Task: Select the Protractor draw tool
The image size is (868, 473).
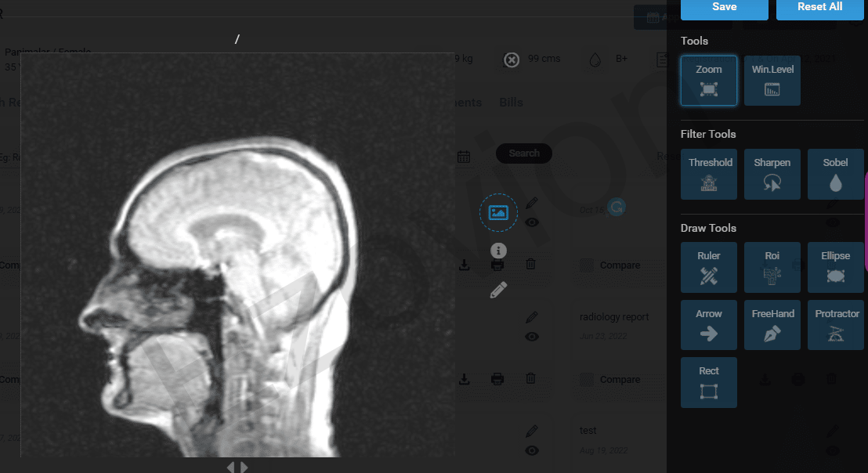Action: pos(835,324)
